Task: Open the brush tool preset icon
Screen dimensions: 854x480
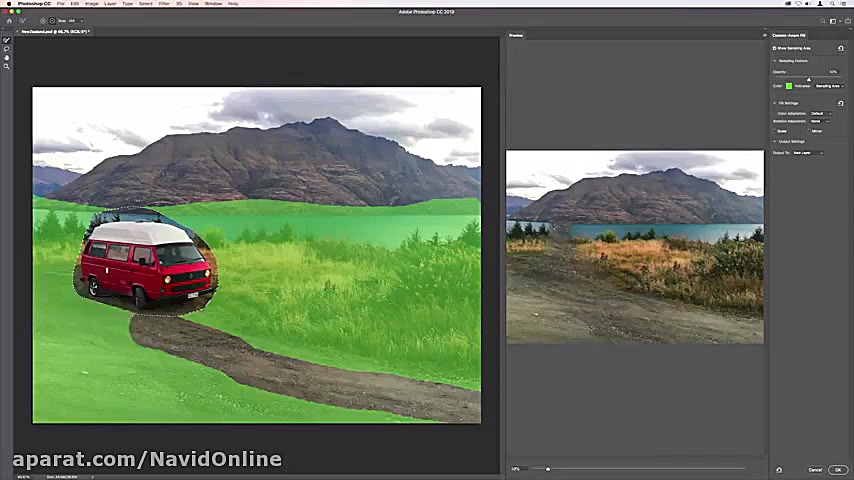Action: (23, 21)
